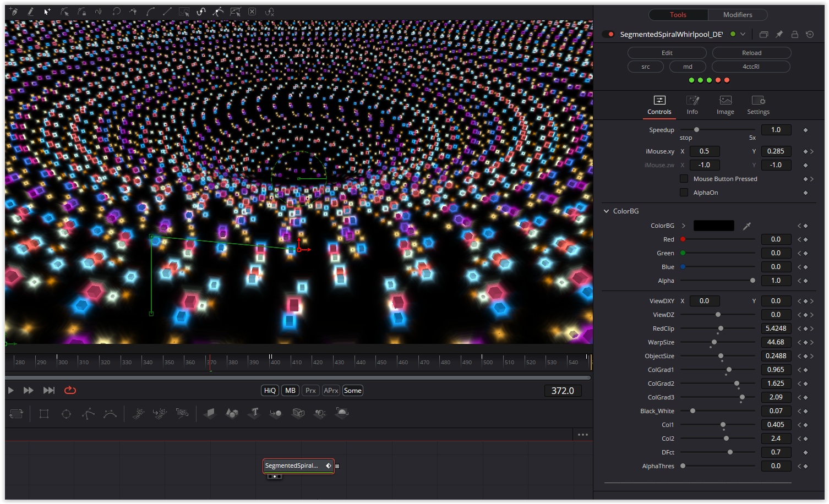Open the Info tab
Viewport: 829px width, 504px height.
coord(692,105)
